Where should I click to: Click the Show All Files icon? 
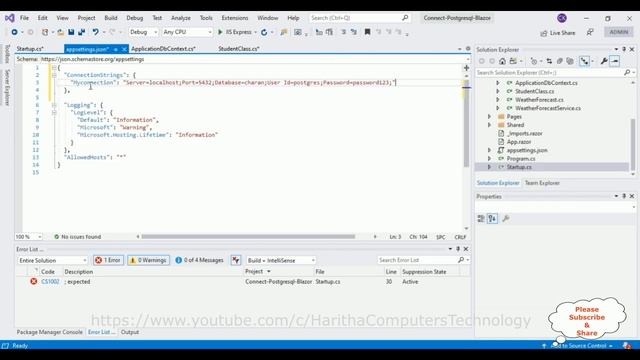(x=570, y=61)
